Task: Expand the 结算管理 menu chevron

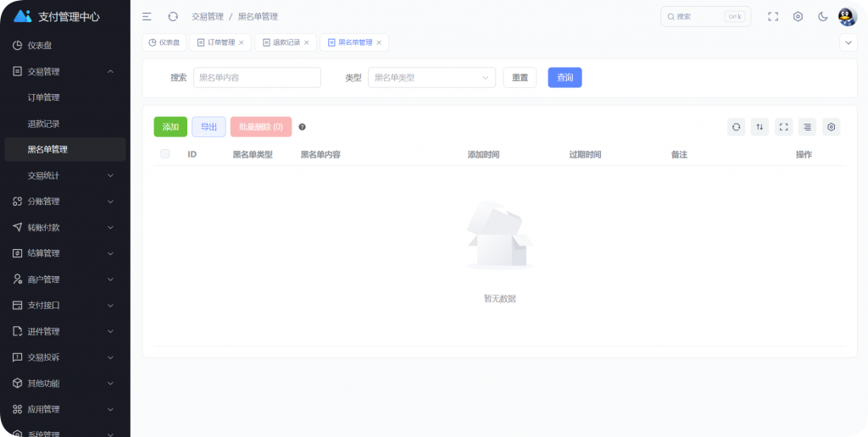Action: pos(110,253)
